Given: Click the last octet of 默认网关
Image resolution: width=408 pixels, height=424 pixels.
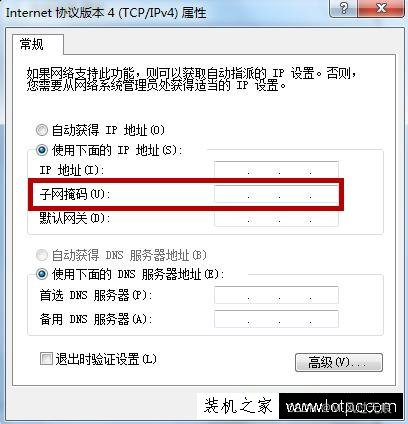Looking at the screenshot, I should 324,218.
